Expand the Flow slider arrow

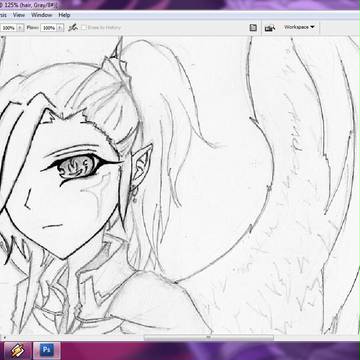click(x=60, y=28)
